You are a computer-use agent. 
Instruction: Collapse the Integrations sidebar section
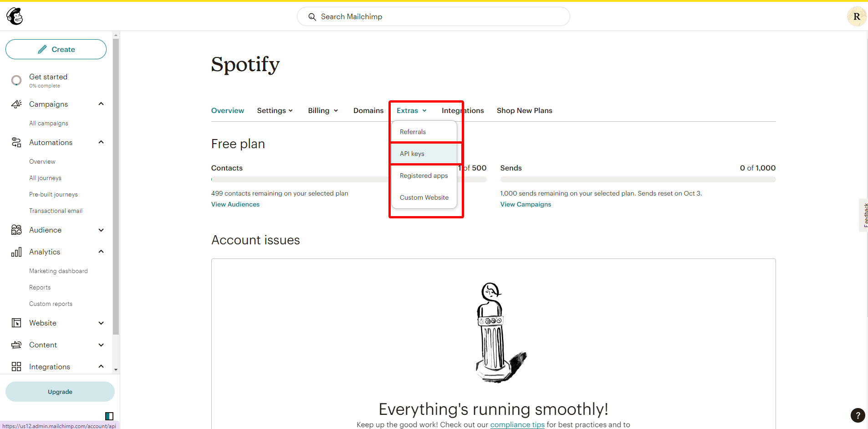pyautogui.click(x=101, y=367)
